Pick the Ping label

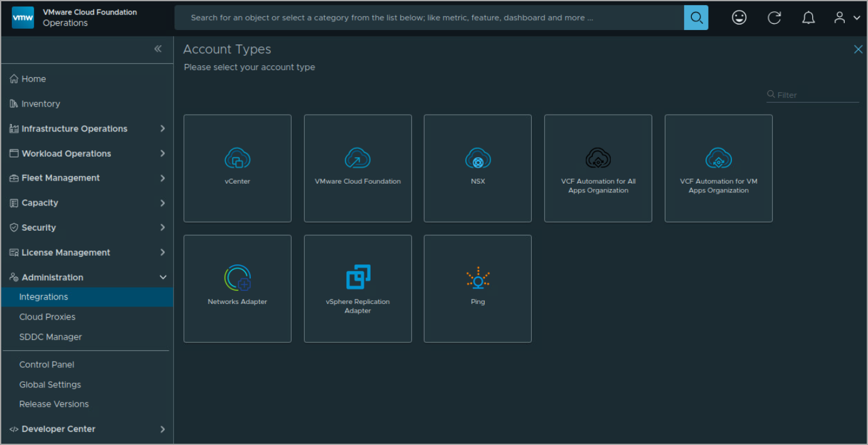click(478, 302)
